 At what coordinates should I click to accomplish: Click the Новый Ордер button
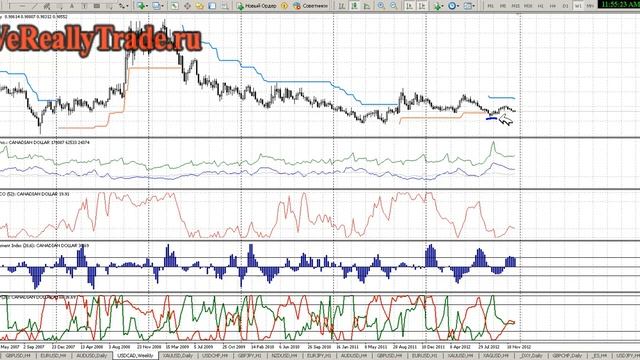tap(256, 6)
